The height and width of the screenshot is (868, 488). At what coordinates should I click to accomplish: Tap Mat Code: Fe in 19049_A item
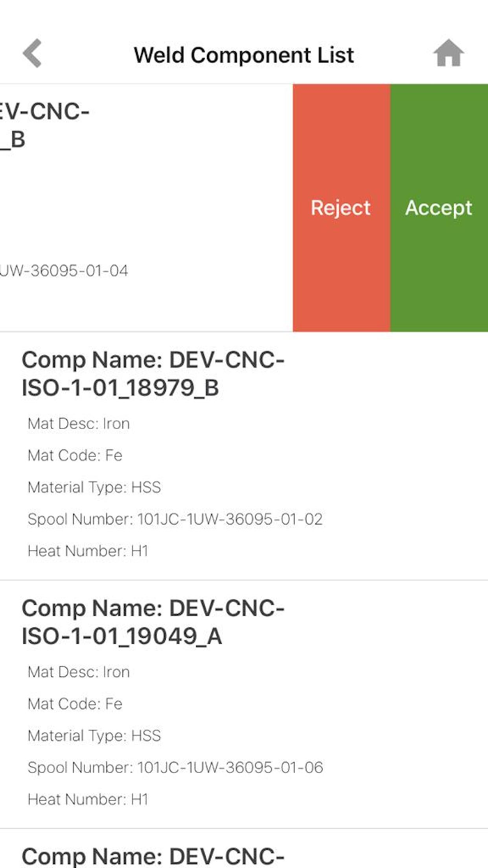point(75,704)
